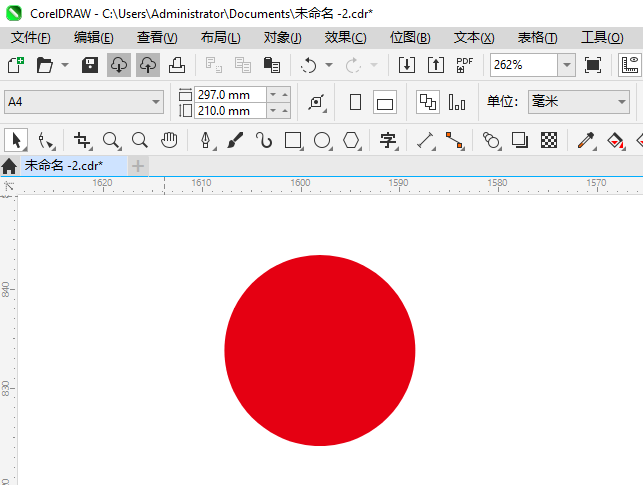Select the Interactive Fill bucket tool
Viewport: 643px width, 485px height.
(615, 141)
